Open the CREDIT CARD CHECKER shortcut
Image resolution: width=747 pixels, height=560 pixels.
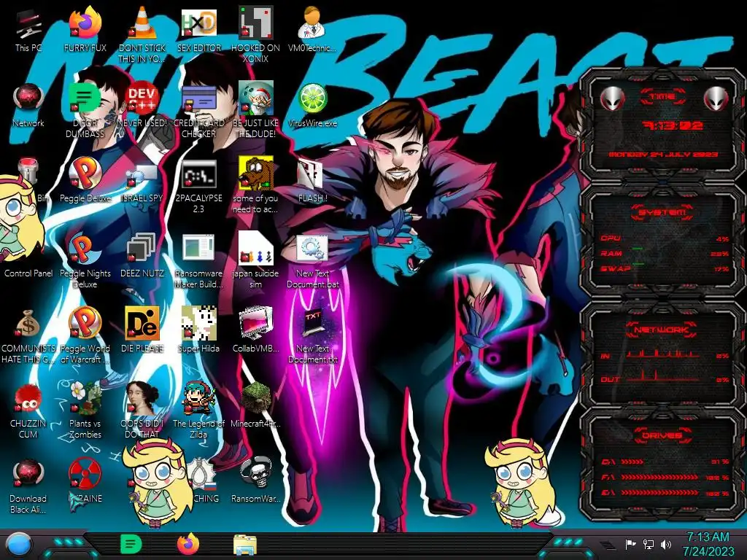[x=198, y=98]
